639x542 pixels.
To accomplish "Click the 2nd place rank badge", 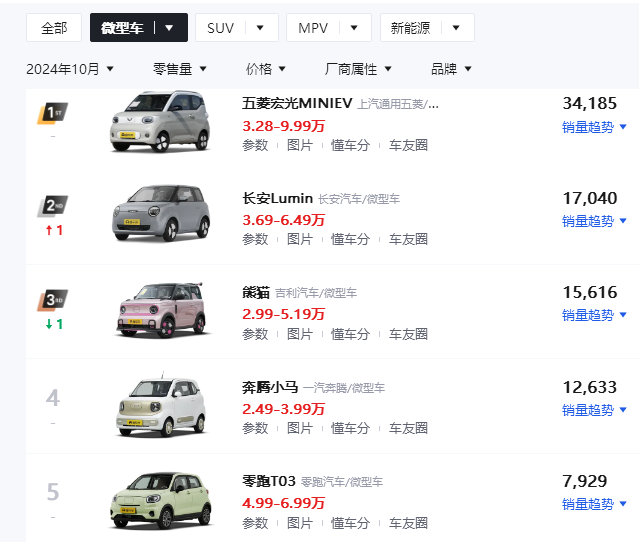I will tap(53, 206).
